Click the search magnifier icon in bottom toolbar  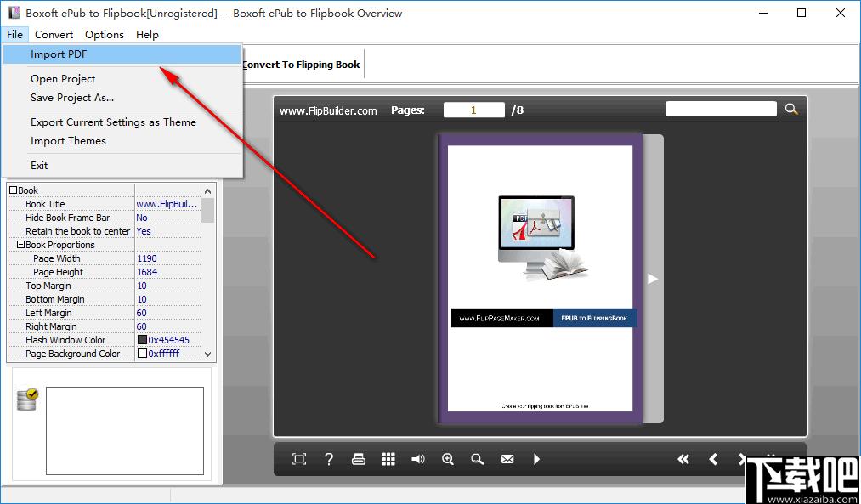coord(477,459)
